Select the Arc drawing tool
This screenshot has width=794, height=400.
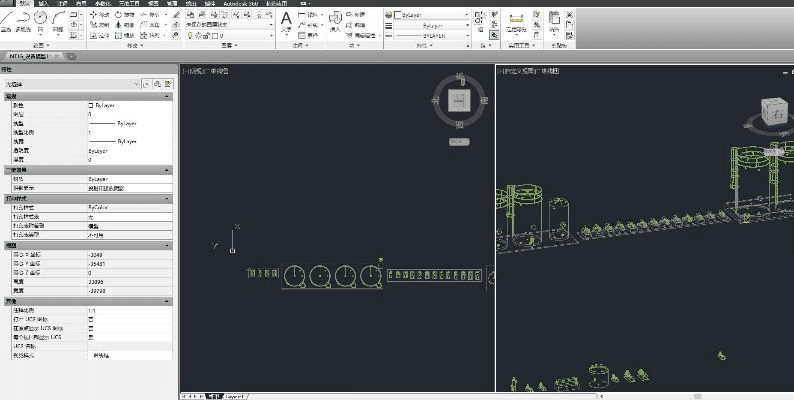pos(58,22)
